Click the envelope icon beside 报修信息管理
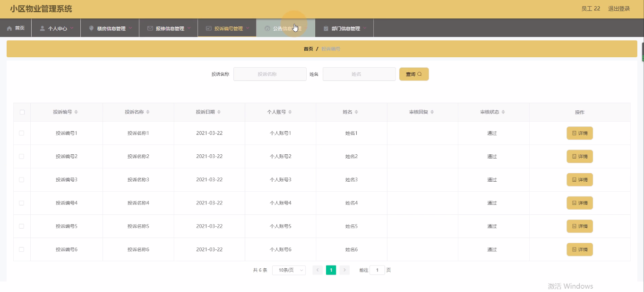Viewport: 644px width, 292px height. tap(150, 28)
